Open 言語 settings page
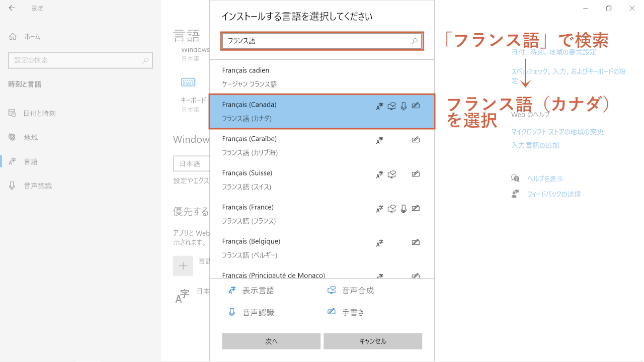The width and height of the screenshot is (644, 362). coord(80,161)
